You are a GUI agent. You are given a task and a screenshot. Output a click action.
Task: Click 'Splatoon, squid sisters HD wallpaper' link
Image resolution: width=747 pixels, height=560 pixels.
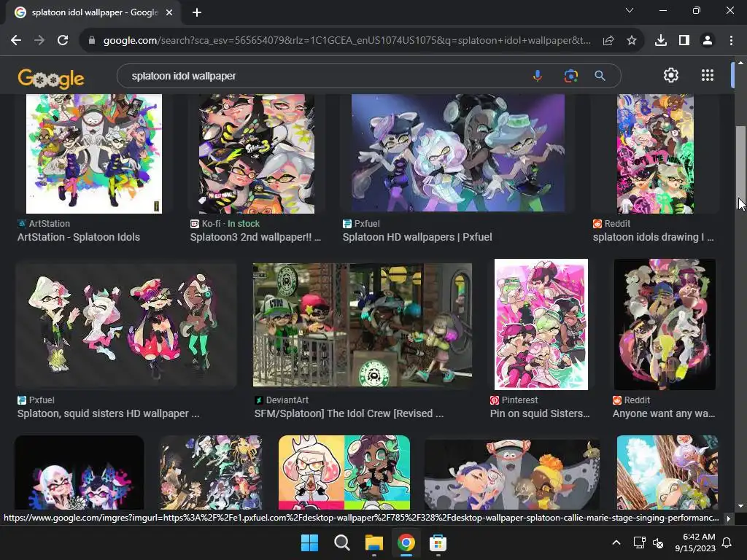click(109, 413)
